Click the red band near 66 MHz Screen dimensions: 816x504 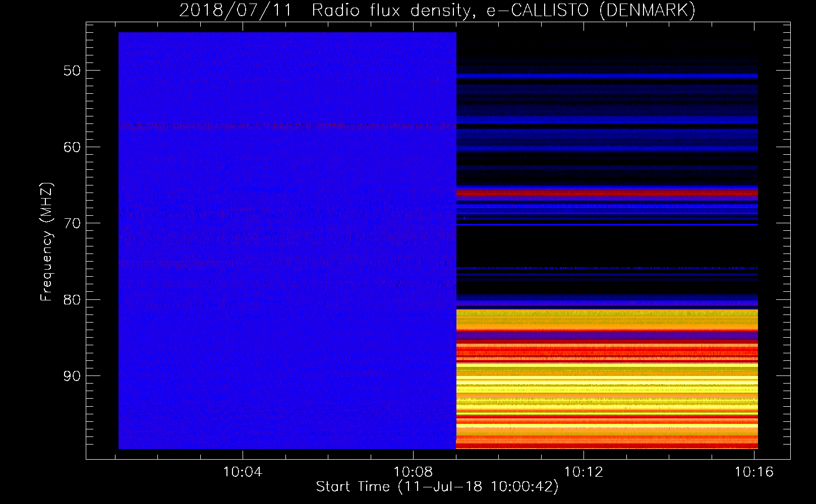(x=607, y=193)
